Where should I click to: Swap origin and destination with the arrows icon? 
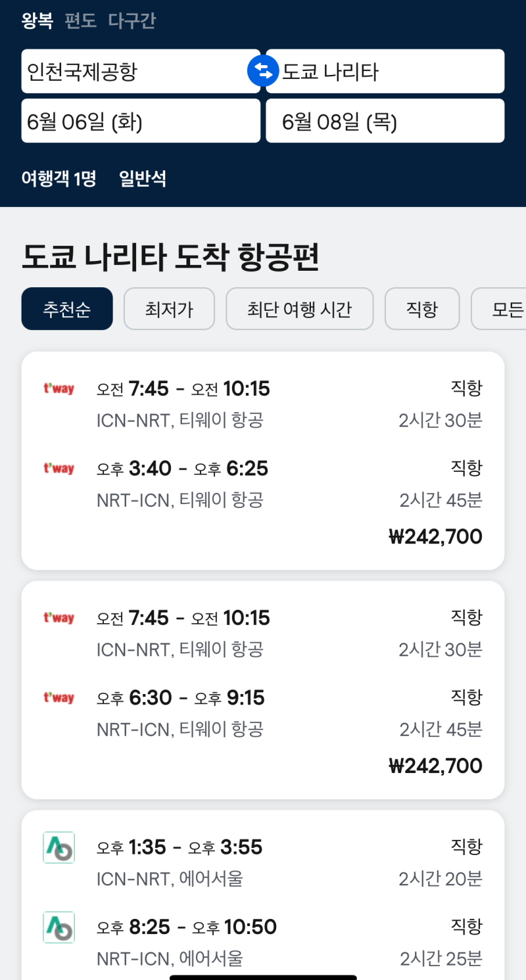coord(263,71)
